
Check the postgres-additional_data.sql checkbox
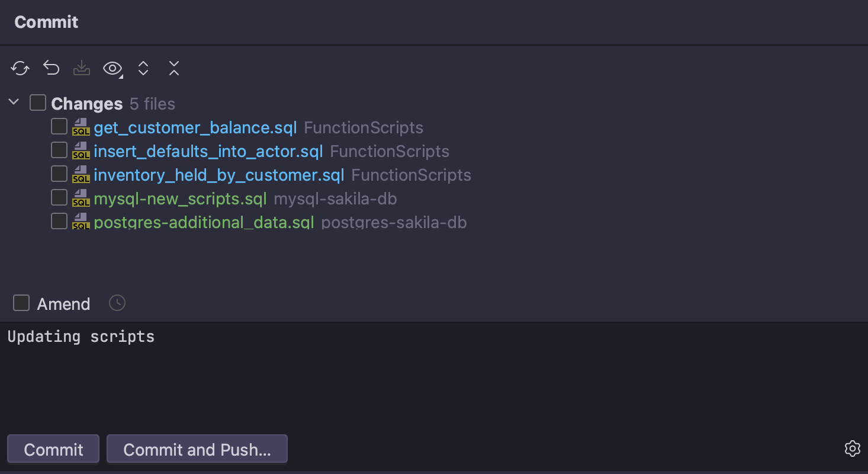[59, 221]
